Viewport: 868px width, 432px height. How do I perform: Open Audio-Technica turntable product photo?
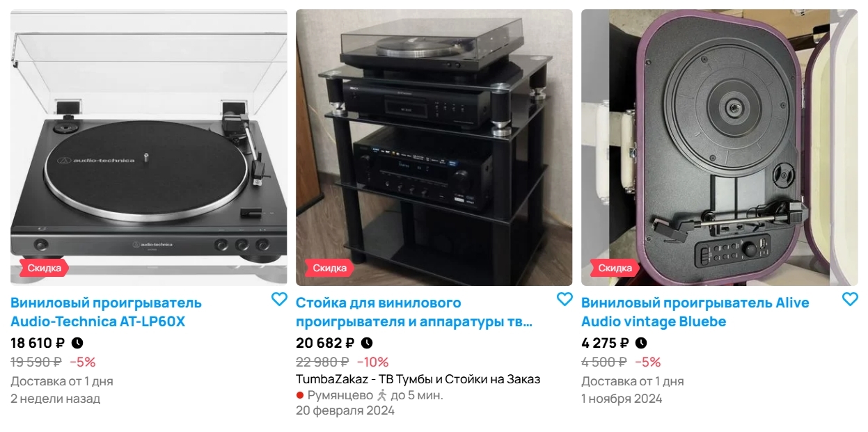(149, 147)
